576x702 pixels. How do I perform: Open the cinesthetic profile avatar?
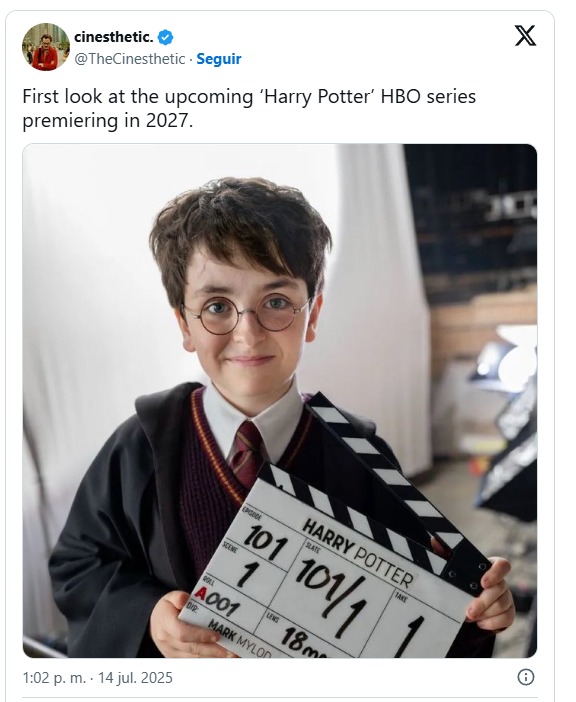coord(46,47)
